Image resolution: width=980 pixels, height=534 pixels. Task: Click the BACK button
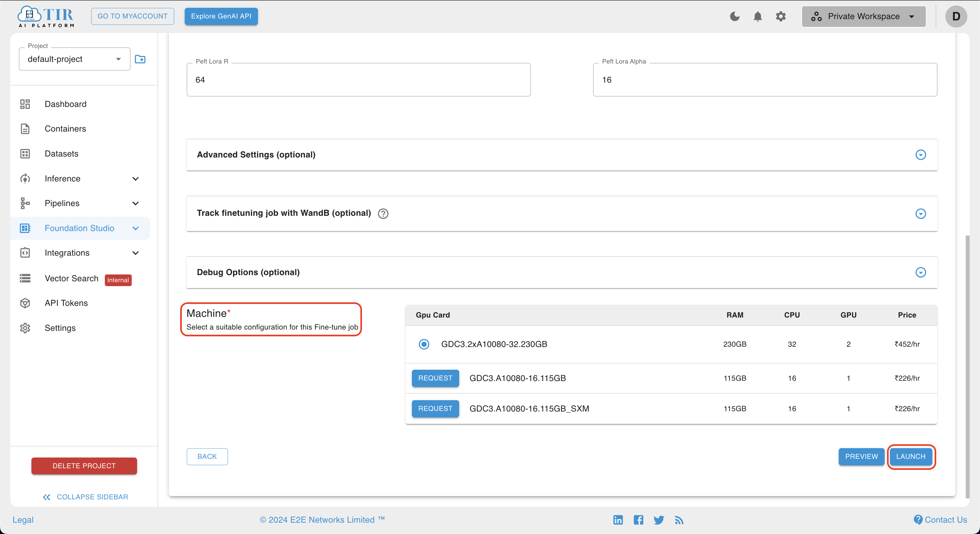tap(207, 457)
